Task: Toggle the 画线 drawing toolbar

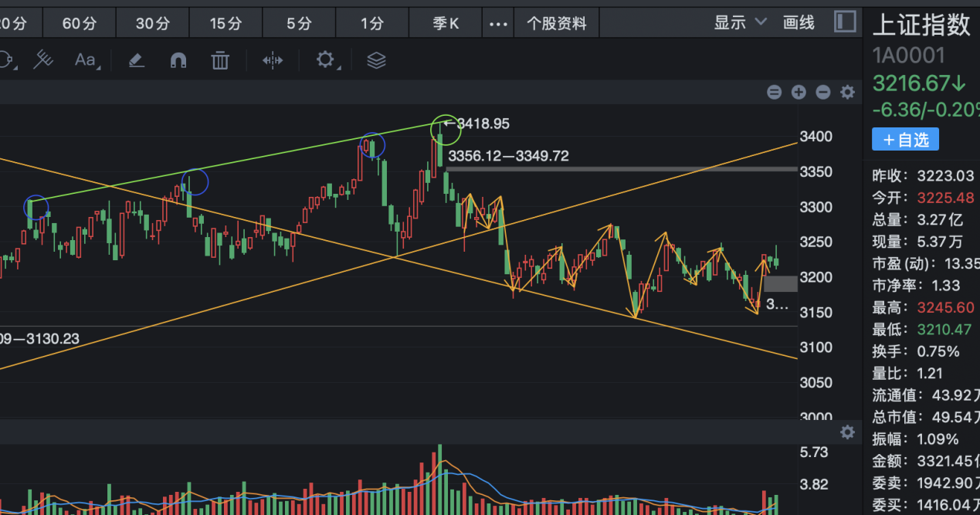Action: tap(799, 22)
